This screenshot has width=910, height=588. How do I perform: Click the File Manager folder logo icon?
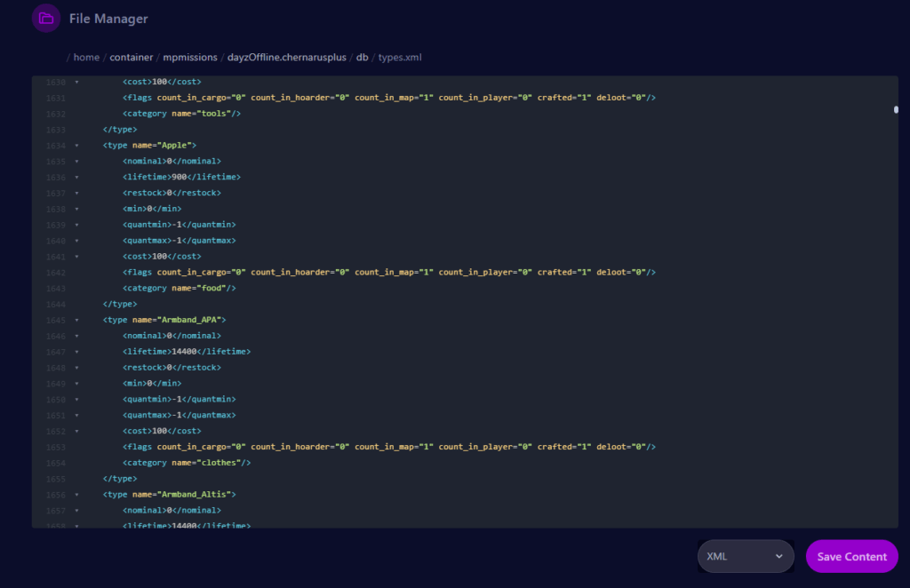click(45, 18)
